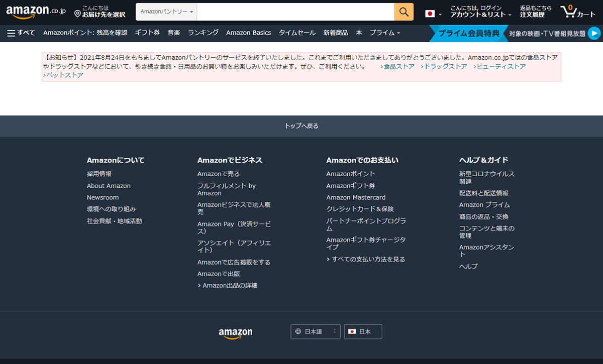This screenshot has height=364, width=603.
Task: Click the search magnifier button
Action: [x=404, y=12]
